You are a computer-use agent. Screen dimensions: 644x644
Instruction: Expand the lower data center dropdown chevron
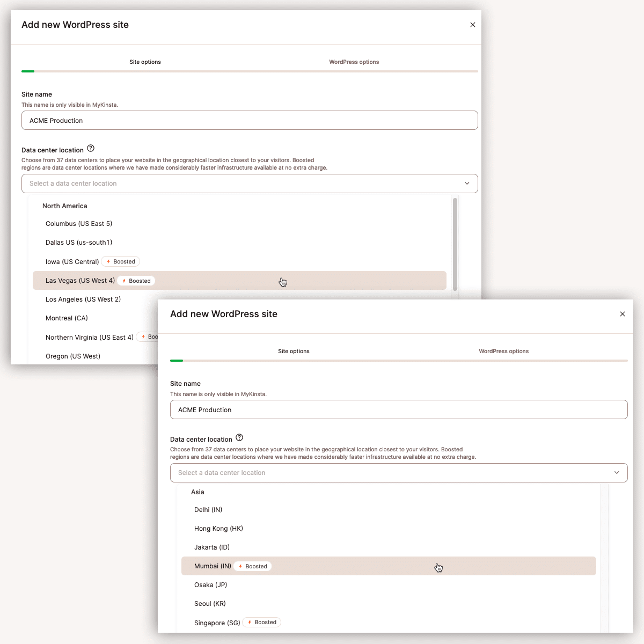[617, 473]
